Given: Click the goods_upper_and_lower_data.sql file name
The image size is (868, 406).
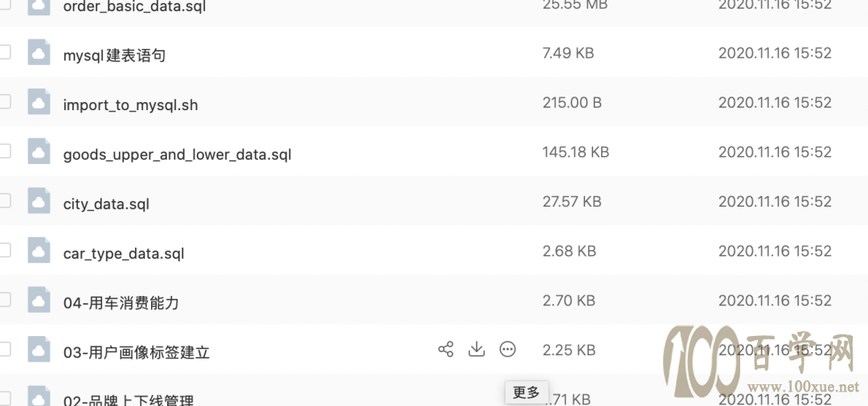Looking at the screenshot, I should [177, 154].
